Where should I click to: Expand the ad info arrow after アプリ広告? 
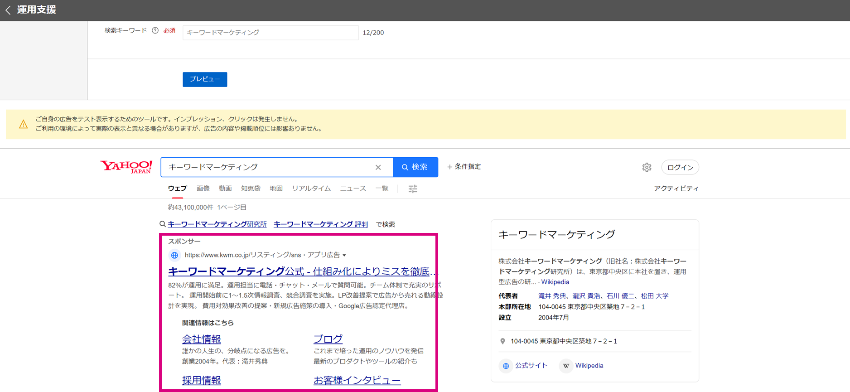pos(344,255)
